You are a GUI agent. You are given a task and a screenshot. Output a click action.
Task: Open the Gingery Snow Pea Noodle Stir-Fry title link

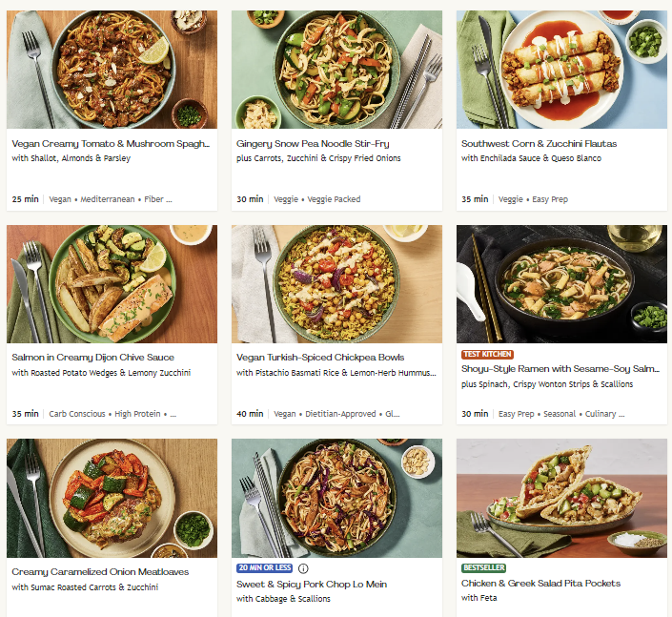[313, 144]
